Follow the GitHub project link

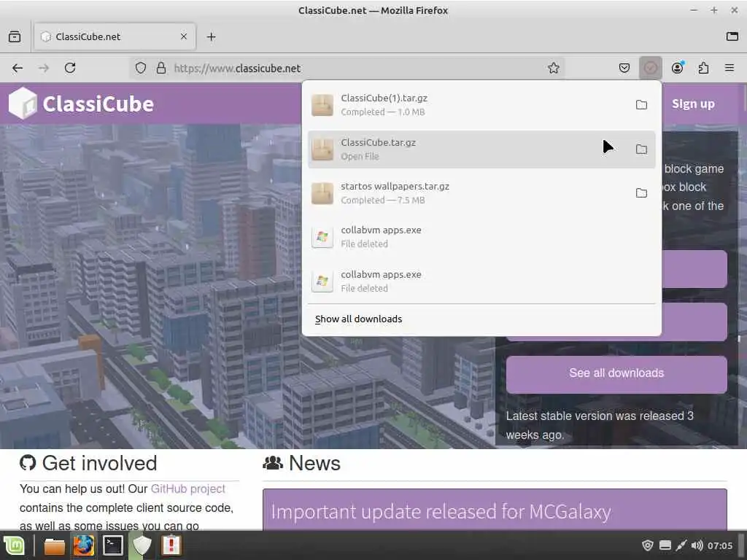[x=187, y=489]
